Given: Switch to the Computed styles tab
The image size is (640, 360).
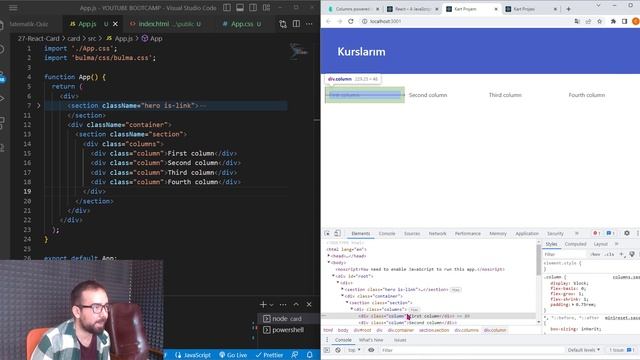Looking at the screenshot, I should coord(575,244).
